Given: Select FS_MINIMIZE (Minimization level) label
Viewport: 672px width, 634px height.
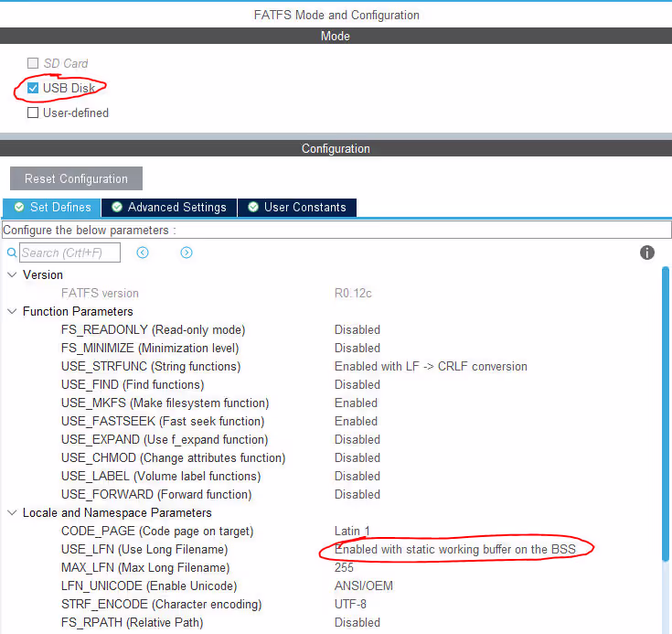Looking at the screenshot, I should click(x=150, y=348).
